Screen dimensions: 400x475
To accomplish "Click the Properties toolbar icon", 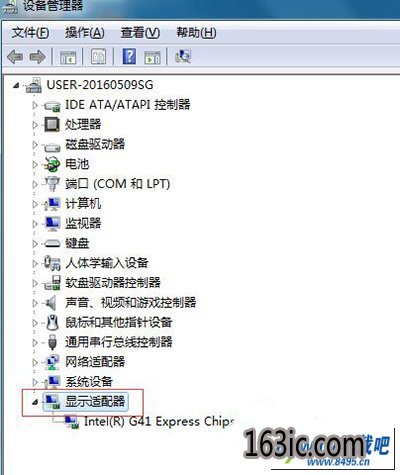I will tap(99, 56).
